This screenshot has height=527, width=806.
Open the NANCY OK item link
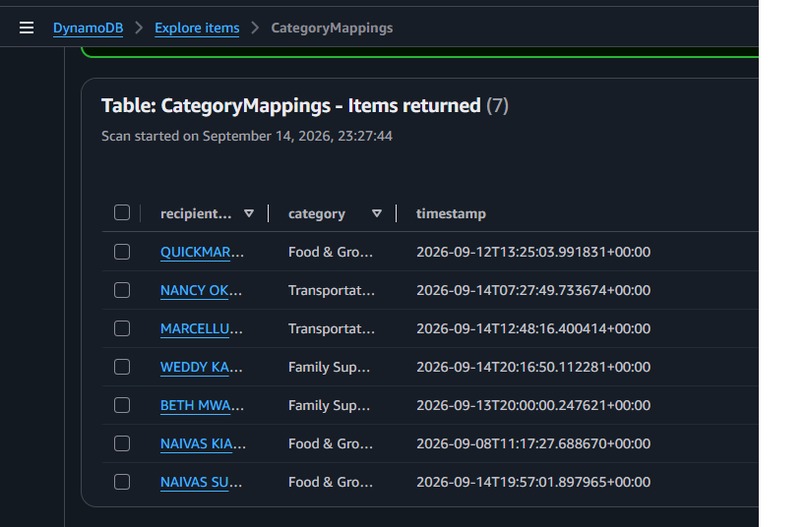pyautogui.click(x=201, y=290)
